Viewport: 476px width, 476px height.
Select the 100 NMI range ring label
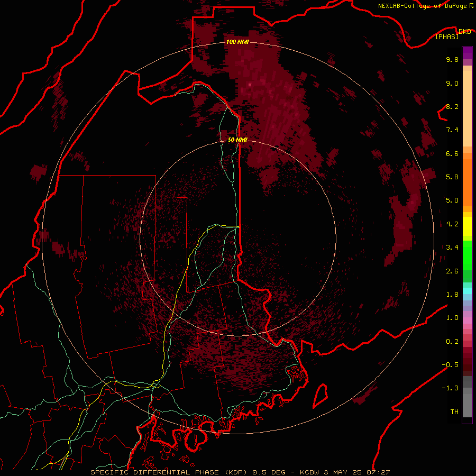click(237, 42)
